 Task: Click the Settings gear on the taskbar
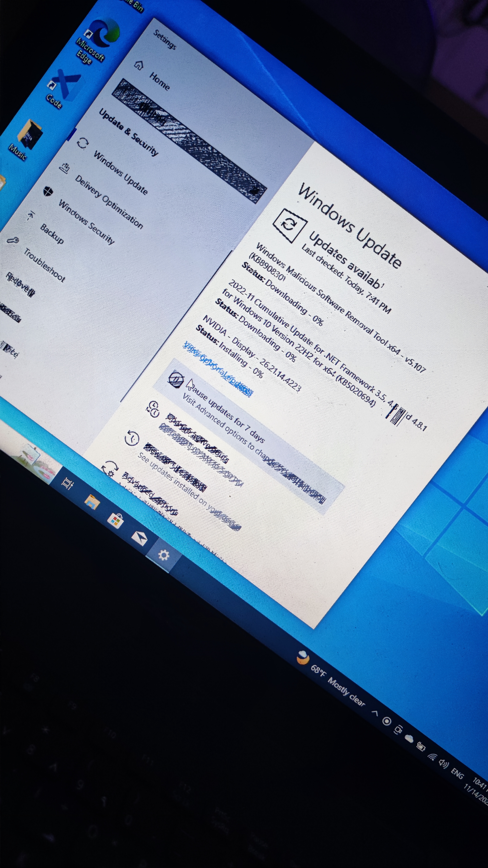coord(164,555)
